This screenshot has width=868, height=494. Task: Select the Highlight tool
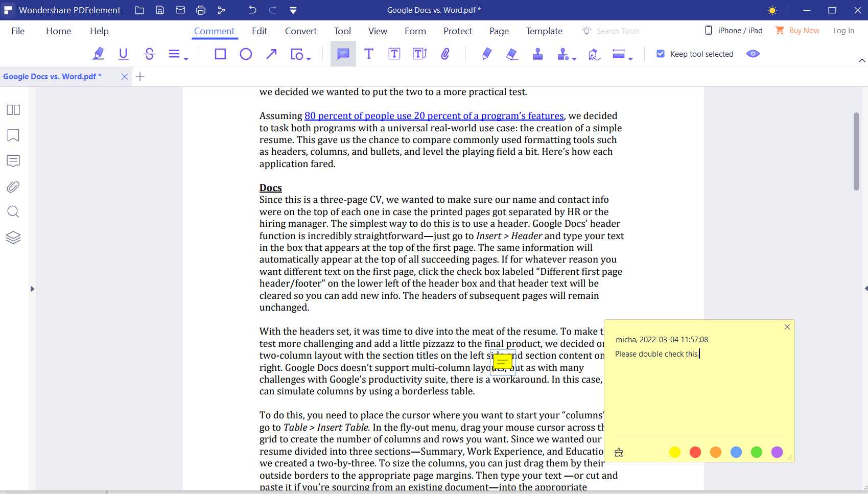99,54
